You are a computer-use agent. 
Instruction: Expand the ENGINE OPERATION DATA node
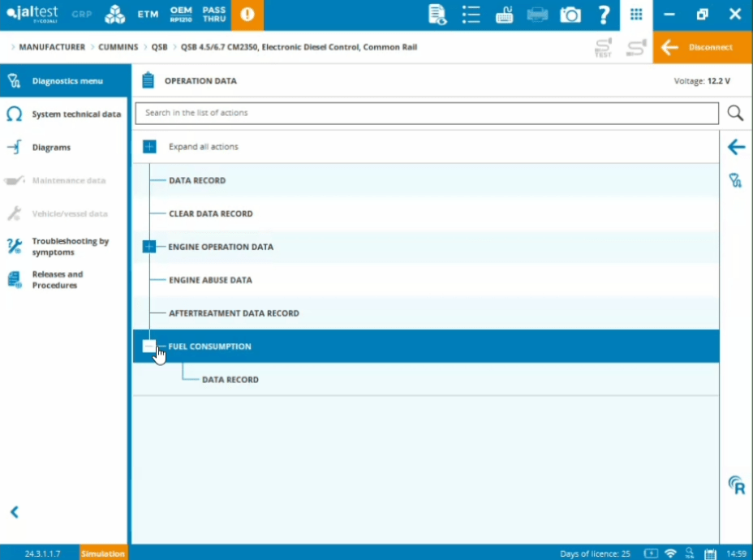coord(149,247)
